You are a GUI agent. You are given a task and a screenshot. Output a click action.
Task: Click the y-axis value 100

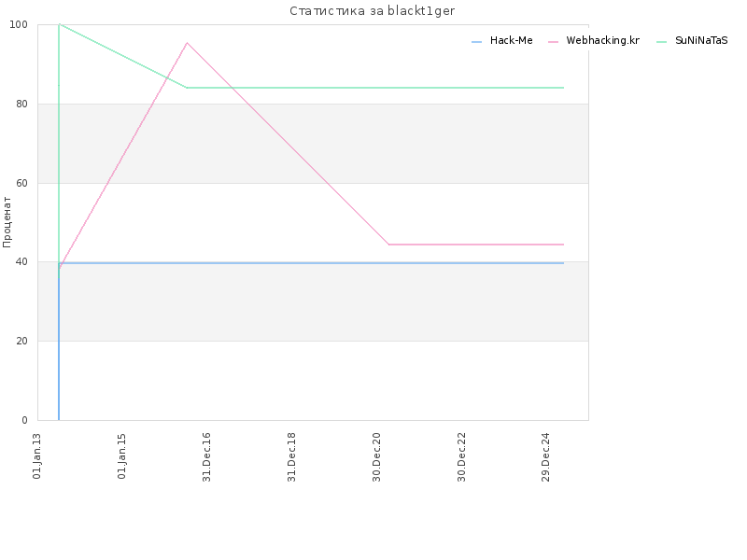pyautogui.click(x=19, y=25)
